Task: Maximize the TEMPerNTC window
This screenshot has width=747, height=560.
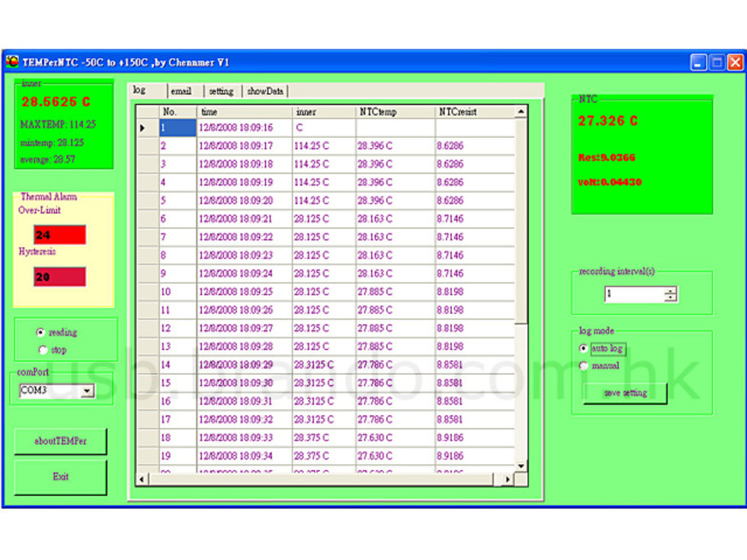Action: point(717,63)
